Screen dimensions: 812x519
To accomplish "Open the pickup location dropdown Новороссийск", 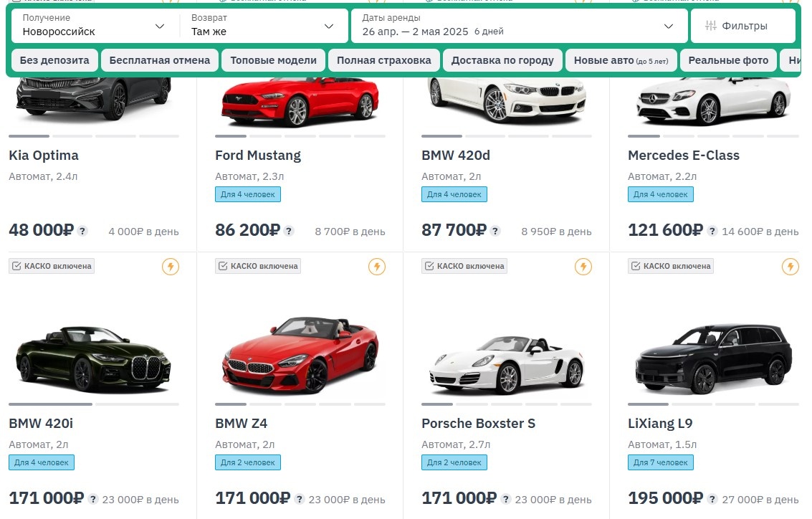I will pos(93,26).
